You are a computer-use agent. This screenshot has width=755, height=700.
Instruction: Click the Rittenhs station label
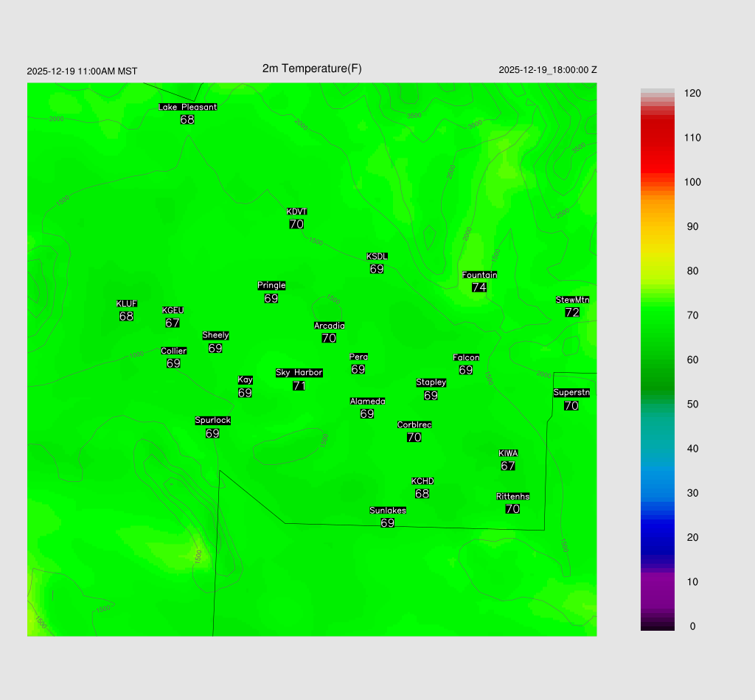[x=513, y=497]
